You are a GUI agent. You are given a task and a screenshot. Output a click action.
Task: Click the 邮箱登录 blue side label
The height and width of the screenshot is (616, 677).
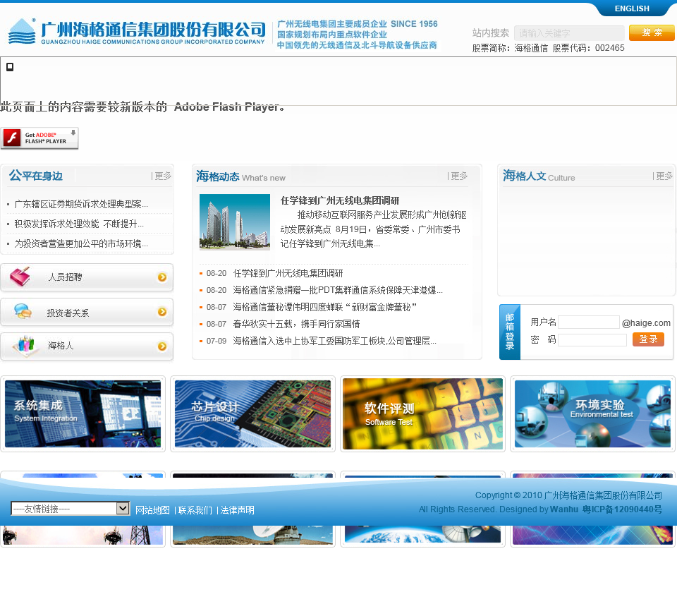click(510, 332)
